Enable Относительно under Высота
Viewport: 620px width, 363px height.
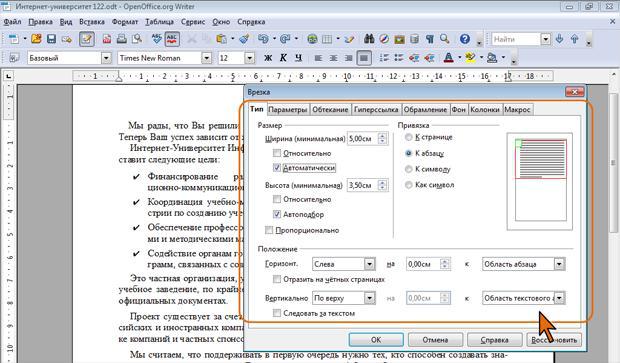[277, 199]
